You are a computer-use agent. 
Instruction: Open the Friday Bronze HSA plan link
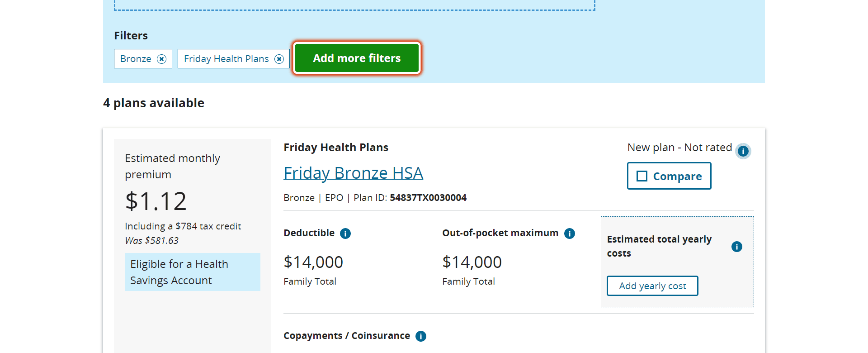click(353, 173)
